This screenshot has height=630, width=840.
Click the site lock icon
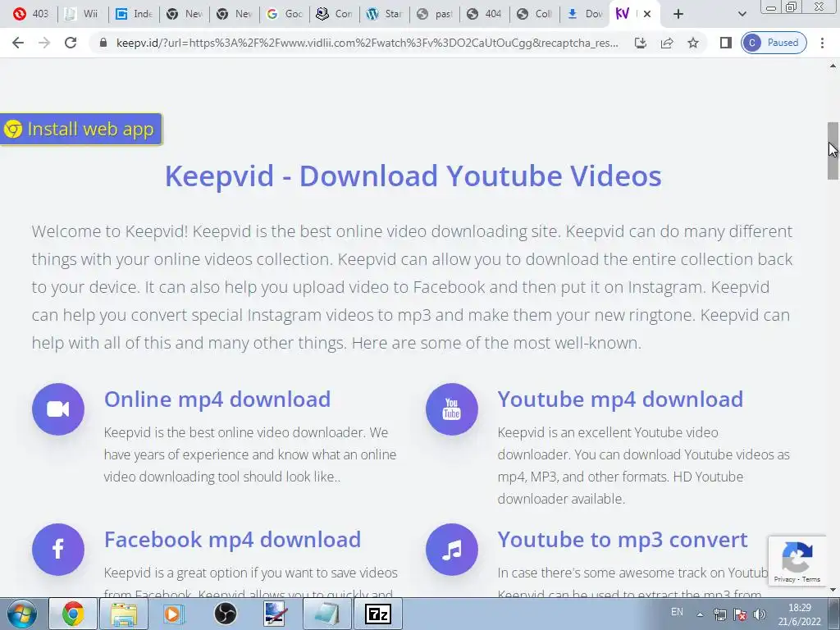click(x=104, y=43)
